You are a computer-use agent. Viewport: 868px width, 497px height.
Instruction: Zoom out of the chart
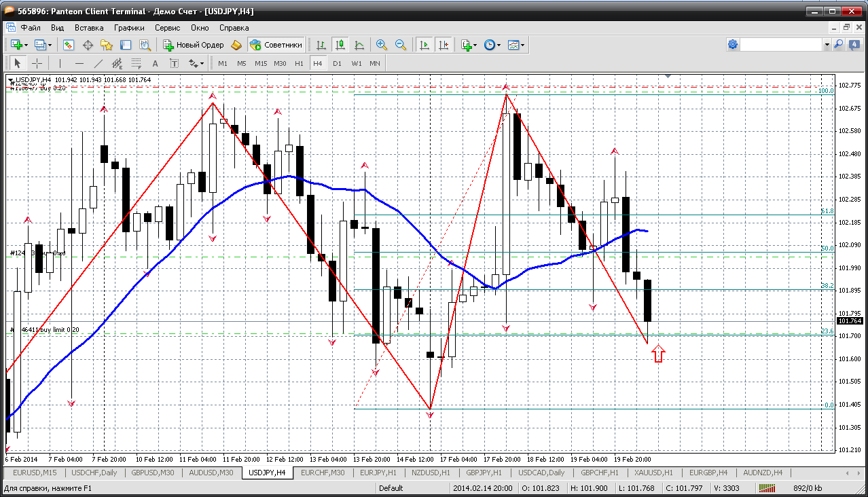point(401,45)
